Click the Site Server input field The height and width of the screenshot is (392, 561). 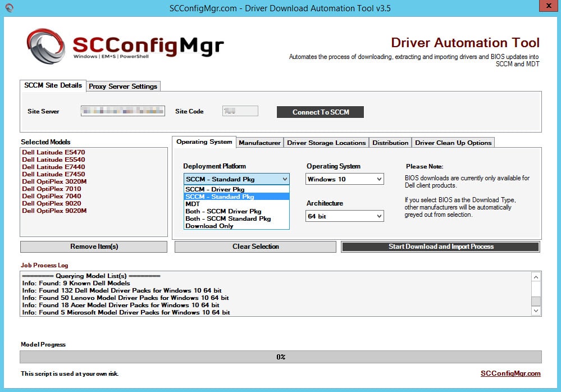[x=123, y=111]
